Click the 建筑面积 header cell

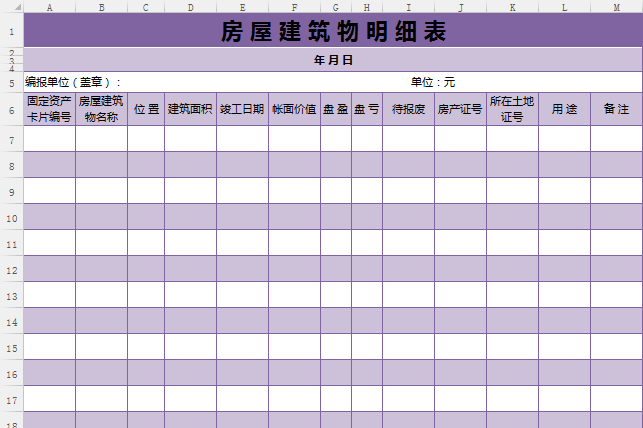tap(190, 109)
